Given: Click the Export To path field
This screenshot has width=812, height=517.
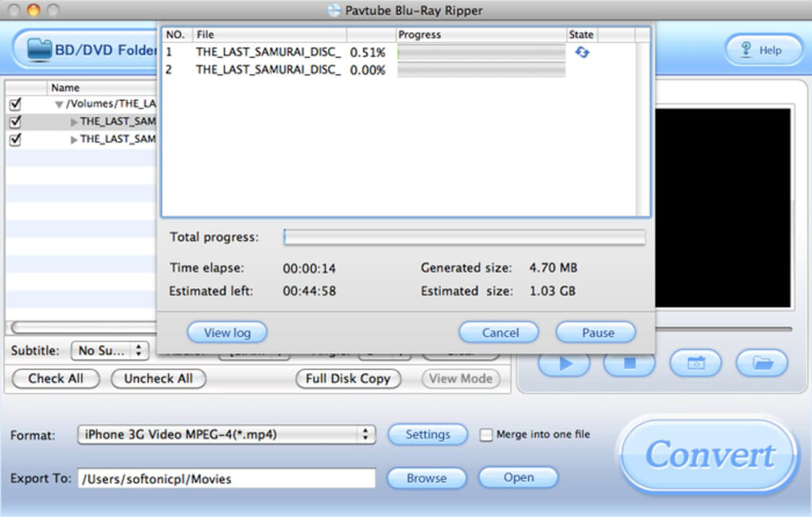Looking at the screenshot, I should click(x=226, y=479).
